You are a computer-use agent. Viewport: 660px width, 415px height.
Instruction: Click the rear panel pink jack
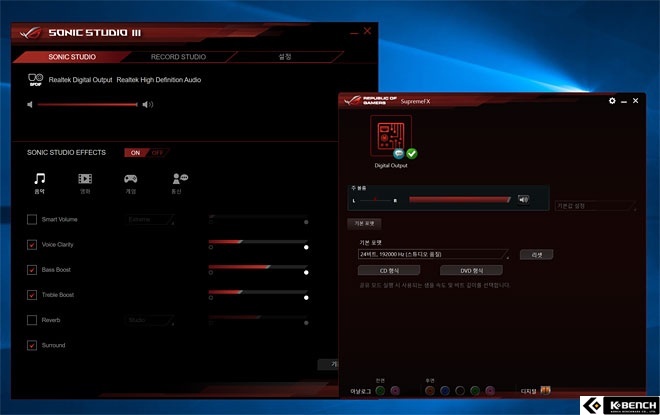[490, 391]
